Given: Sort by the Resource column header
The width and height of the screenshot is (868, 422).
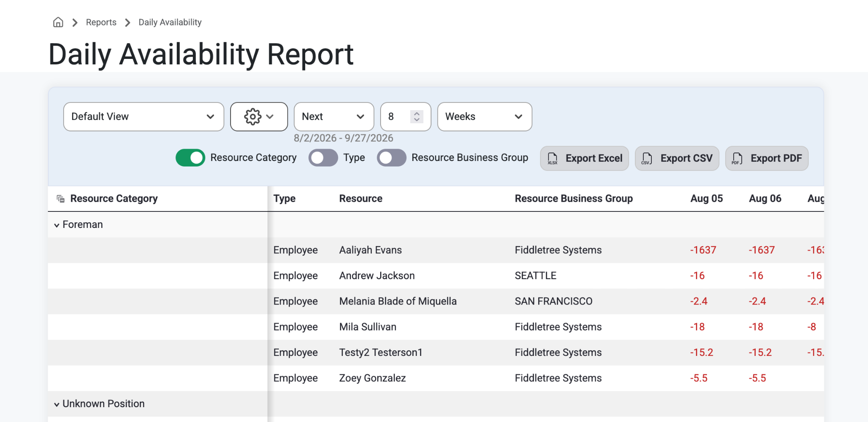Looking at the screenshot, I should (361, 198).
